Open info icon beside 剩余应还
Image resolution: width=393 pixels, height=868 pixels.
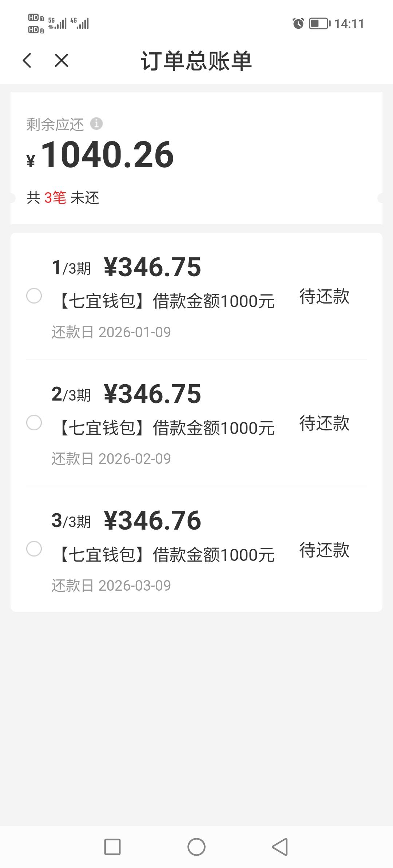tap(96, 124)
